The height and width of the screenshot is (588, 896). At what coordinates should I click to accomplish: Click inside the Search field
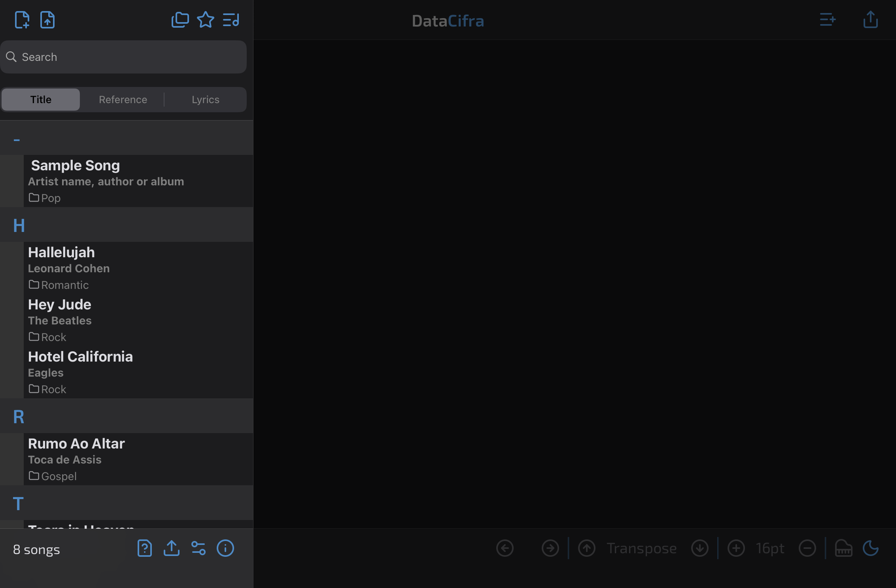(123, 57)
